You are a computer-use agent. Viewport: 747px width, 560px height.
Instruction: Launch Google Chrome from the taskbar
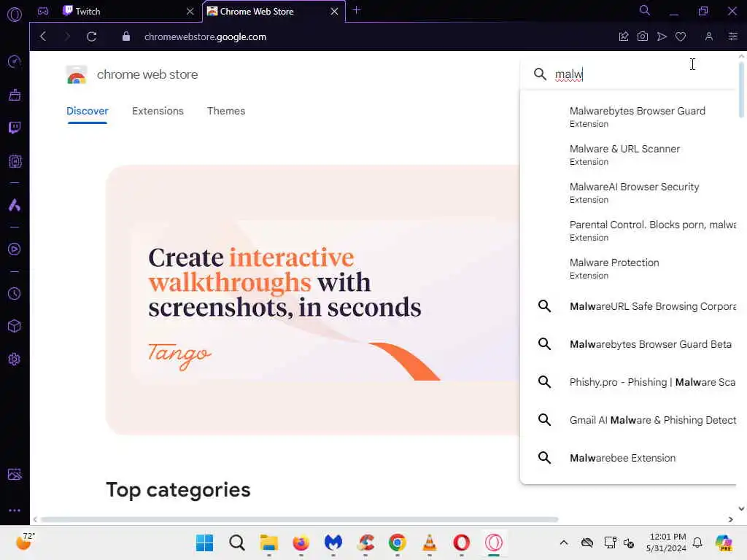point(398,542)
